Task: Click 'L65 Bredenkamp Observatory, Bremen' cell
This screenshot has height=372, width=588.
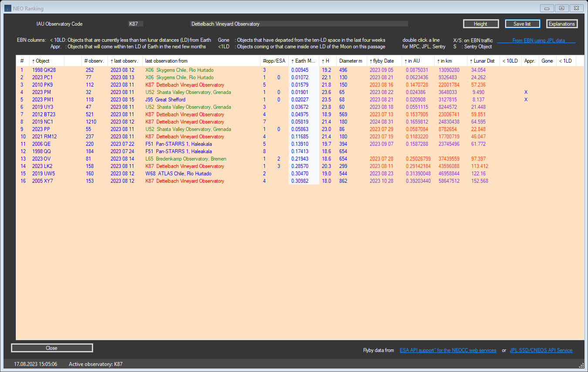Action: click(186, 159)
